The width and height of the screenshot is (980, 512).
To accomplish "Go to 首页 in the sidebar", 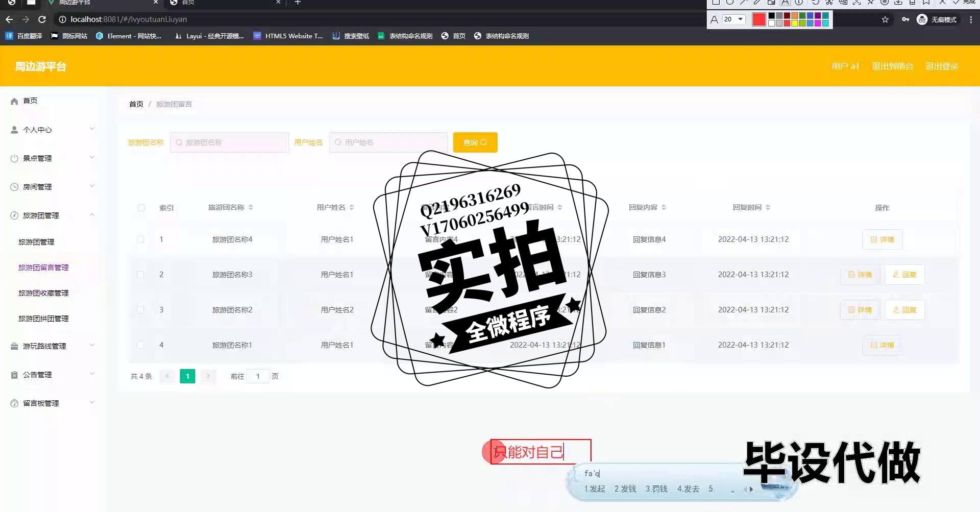I will [x=30, y=101].
